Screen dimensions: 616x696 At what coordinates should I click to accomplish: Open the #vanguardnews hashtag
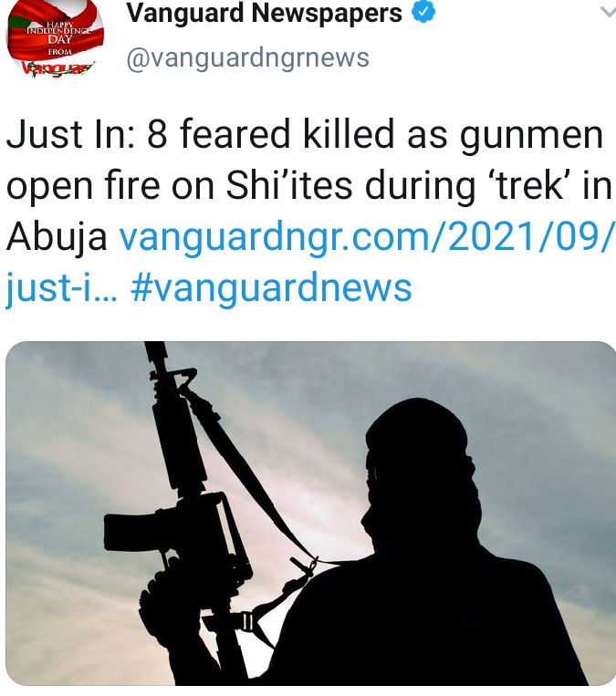tap(271, 287)
